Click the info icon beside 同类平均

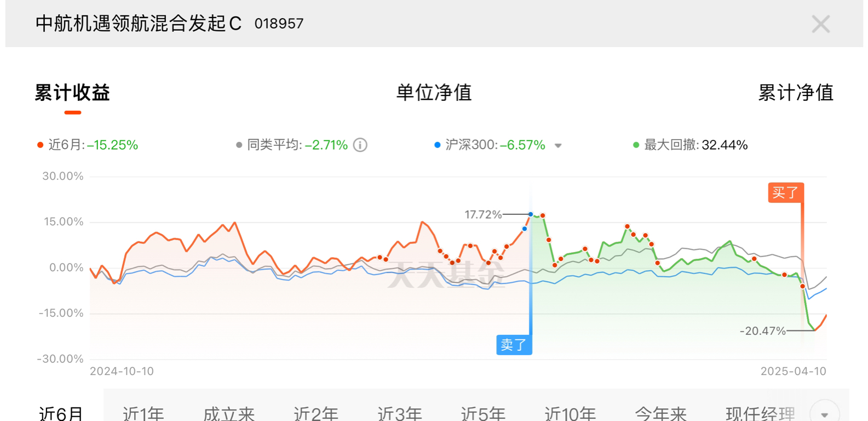[x=360, y=145]
